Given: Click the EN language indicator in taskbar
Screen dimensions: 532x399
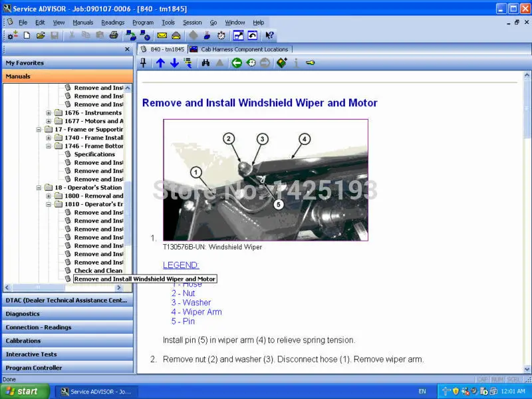Looking at the screenshot, I should [x=422, y=391].
